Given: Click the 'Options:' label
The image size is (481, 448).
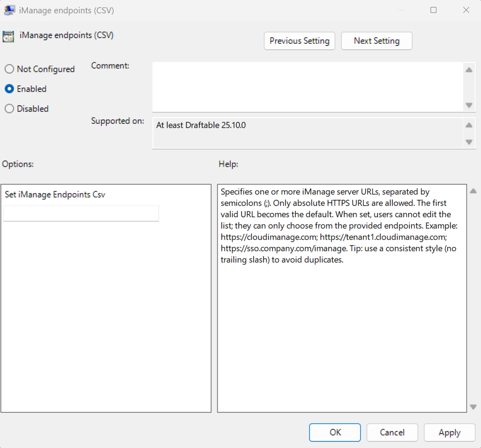Looking at the screenshot, I should 18,164.
